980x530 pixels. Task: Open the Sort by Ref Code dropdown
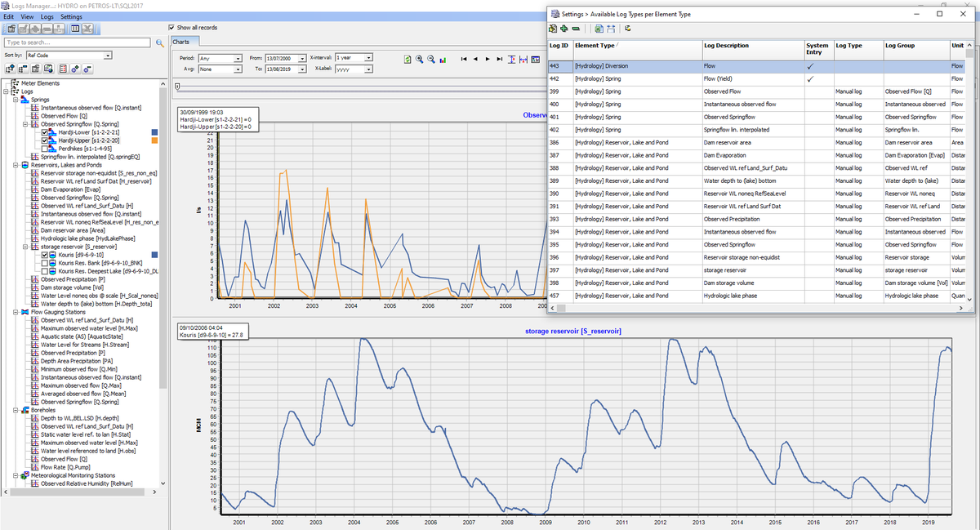tap(108, 56)
